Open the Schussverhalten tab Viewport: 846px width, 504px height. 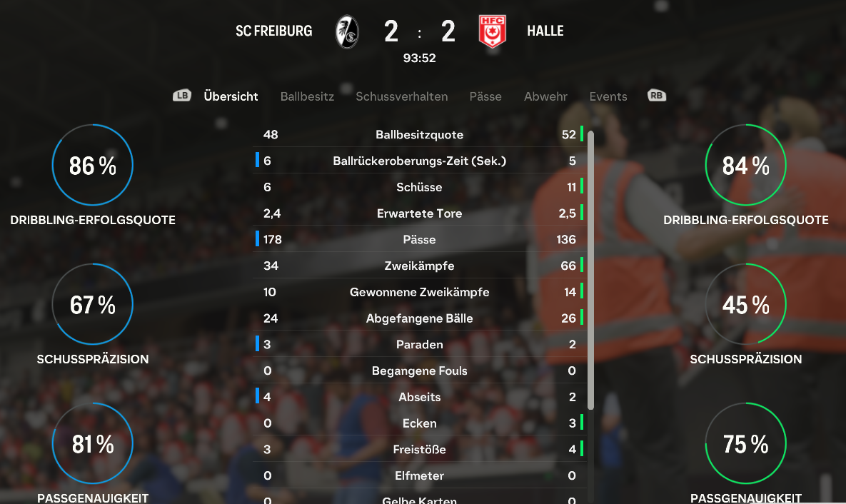[x=402, y=96]
